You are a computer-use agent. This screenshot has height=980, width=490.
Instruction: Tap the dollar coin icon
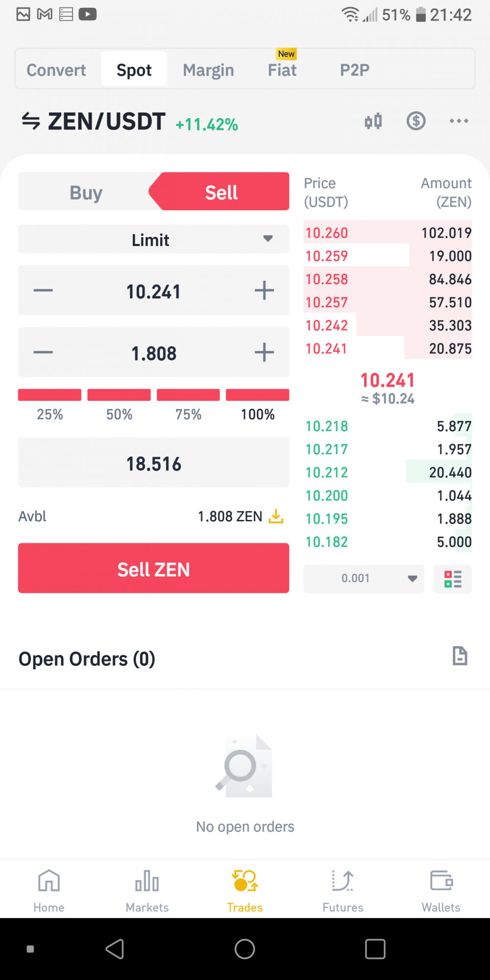416,121
